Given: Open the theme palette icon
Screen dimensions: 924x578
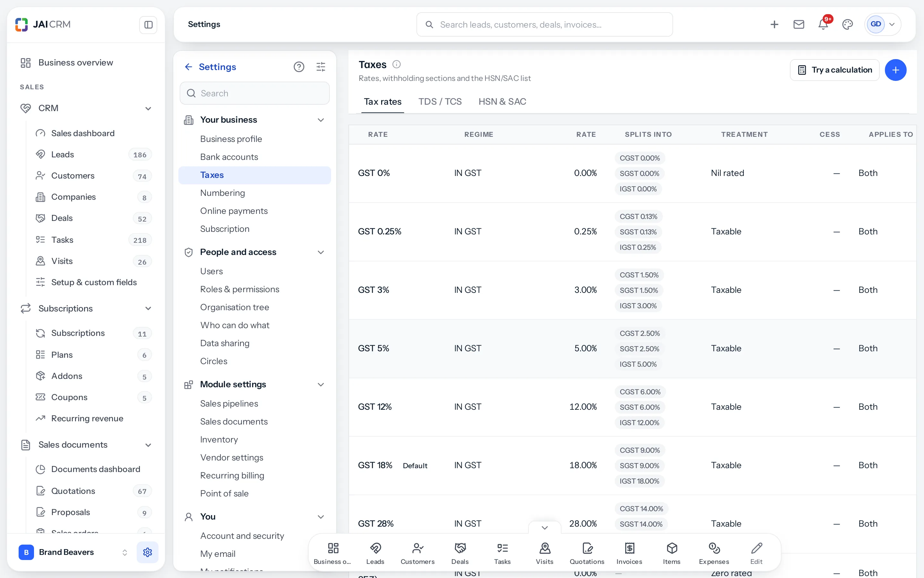Looking at the screenshot, I should (x=847, y=24).
